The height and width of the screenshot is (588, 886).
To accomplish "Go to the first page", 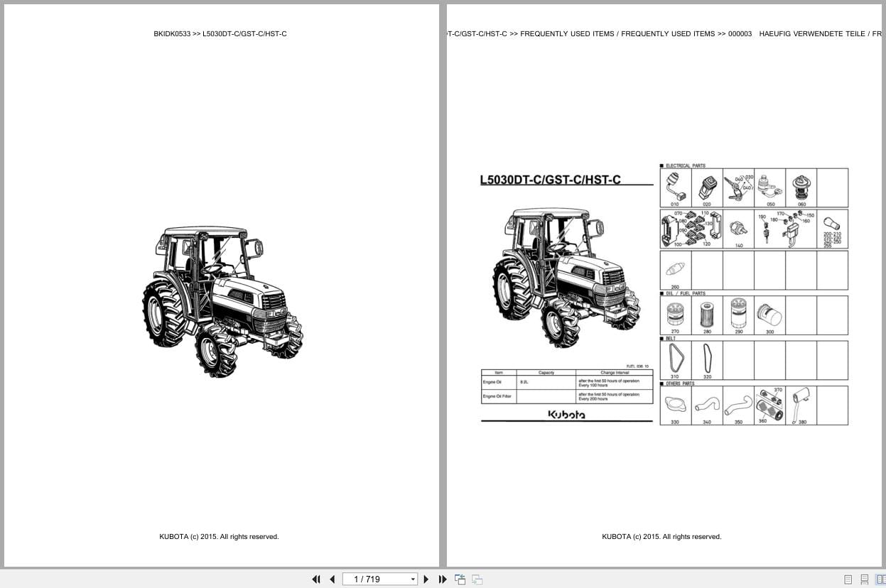I will (316, 579).
